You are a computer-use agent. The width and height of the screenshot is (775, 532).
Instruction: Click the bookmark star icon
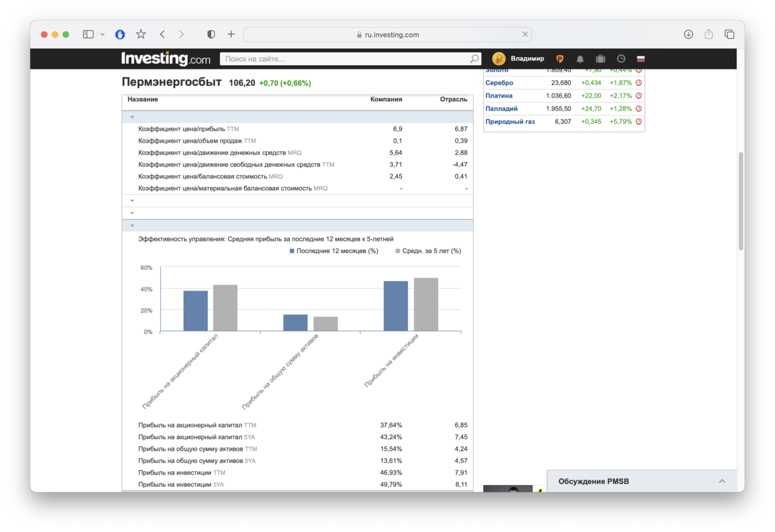tap(141, 34)
